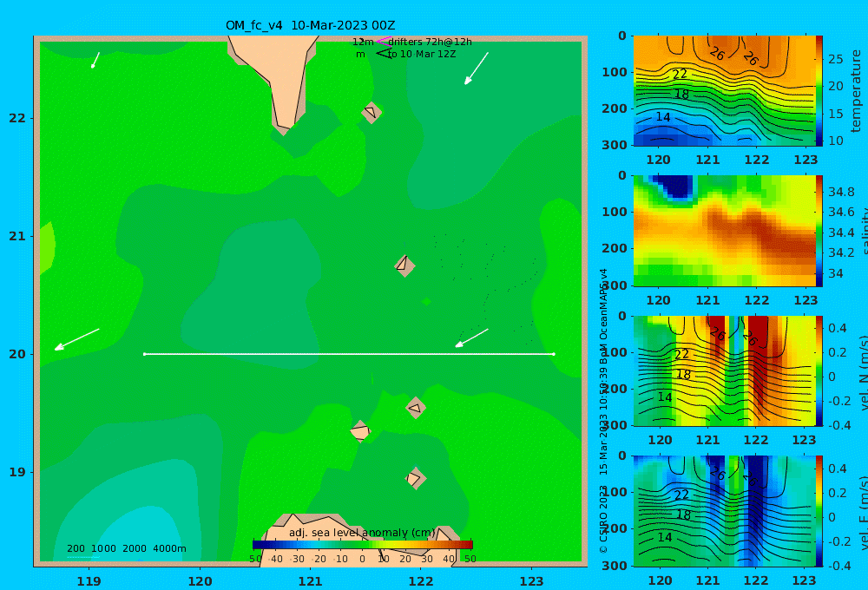Click latitude label 19 on main map axis
The width and height of the screenshot is (868, 590).
17,472
